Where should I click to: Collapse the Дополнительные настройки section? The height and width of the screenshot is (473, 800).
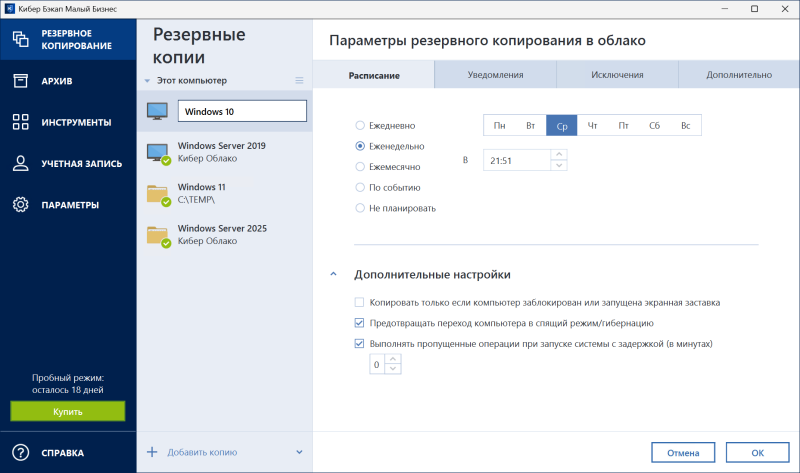332,274
